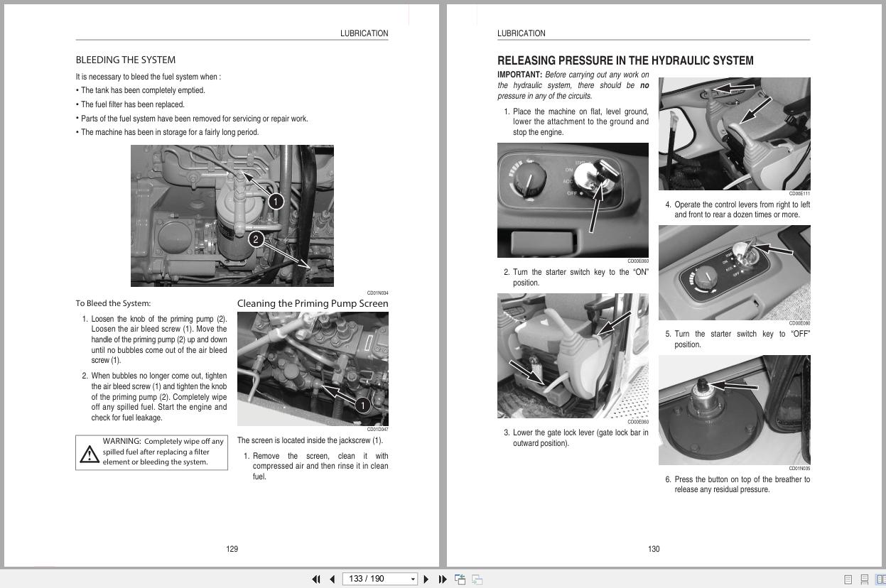Enable continuous scrolling page layout
Screen dimensions: 886x588
pyautogui.click(x=865, y=579)
